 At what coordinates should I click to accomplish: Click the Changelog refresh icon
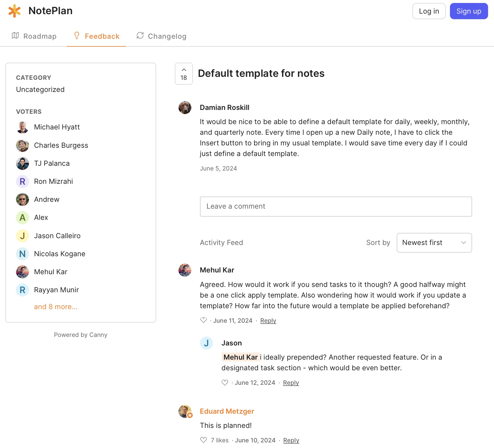[x=140, y=36]
